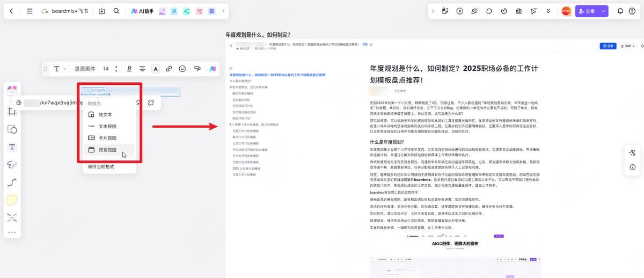Expand more tools with the double chevron
The image size is (644, 278).
pyautogui.click(x=548, y=11)
